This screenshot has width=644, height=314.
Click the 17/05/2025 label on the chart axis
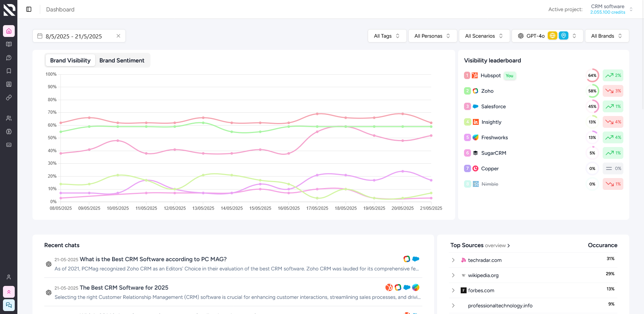coord(317,208)
